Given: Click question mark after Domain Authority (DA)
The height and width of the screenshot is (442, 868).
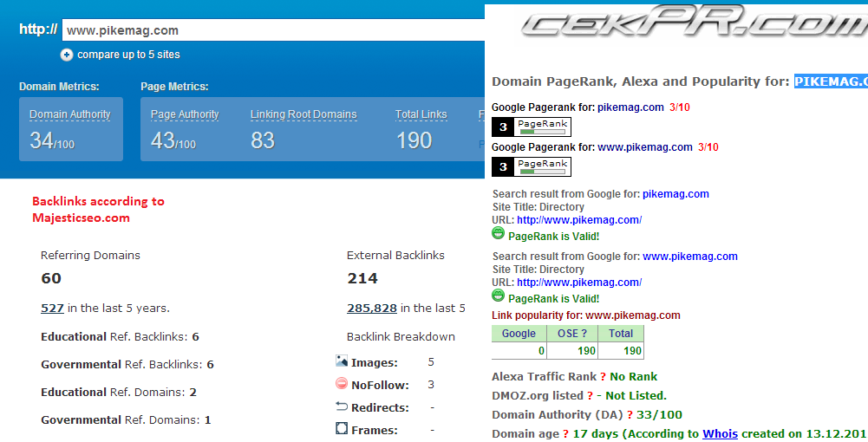Looking at the screenshot, I should click(x=630, y=415).
